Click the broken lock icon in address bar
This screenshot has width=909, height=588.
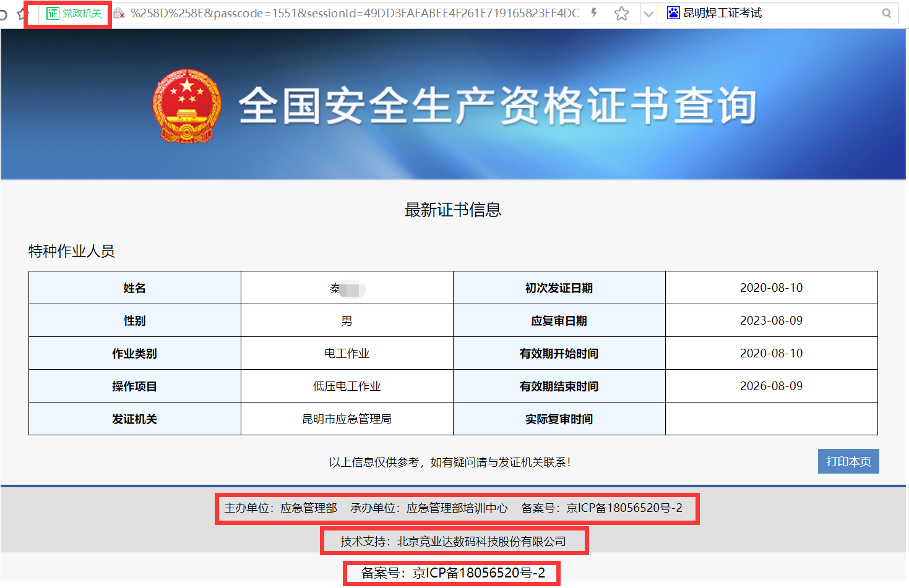pyautogui.click(x=119, y=12)
